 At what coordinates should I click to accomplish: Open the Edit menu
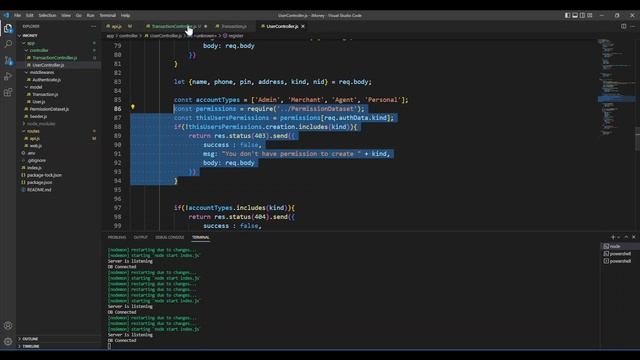[x=30, y=15]
